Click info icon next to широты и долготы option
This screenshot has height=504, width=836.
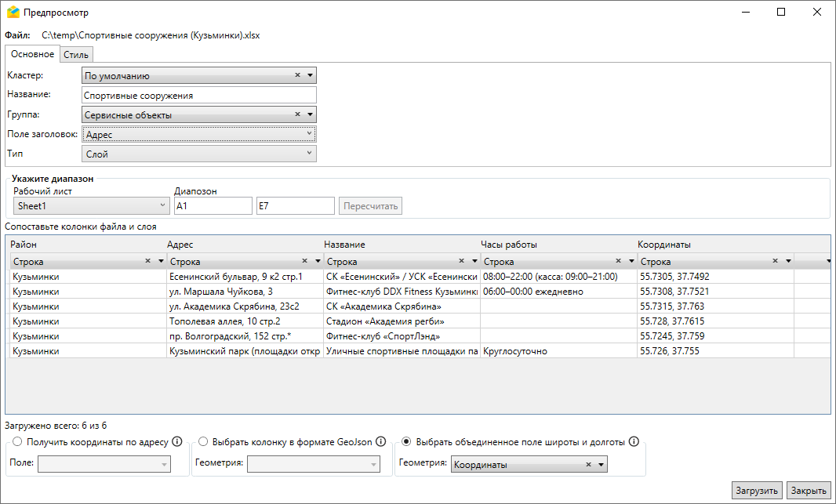pyautogui.click(x=634, y=441)
